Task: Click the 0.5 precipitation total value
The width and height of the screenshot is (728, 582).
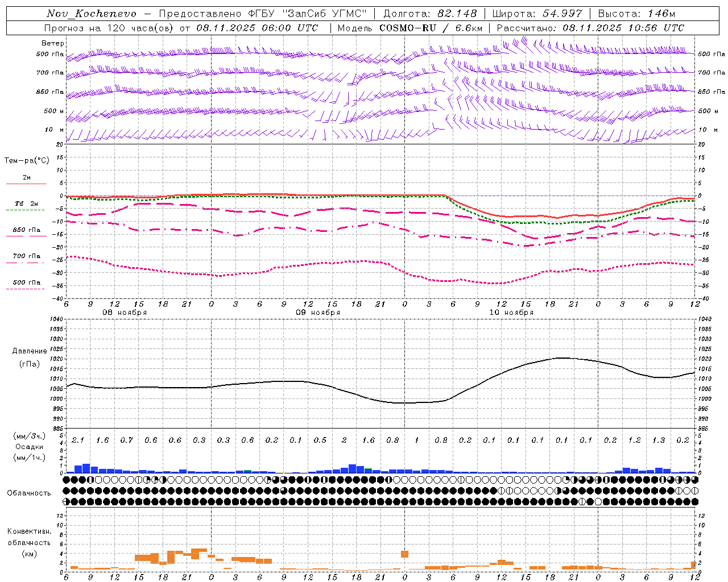Action: click(x=320, y=440)
